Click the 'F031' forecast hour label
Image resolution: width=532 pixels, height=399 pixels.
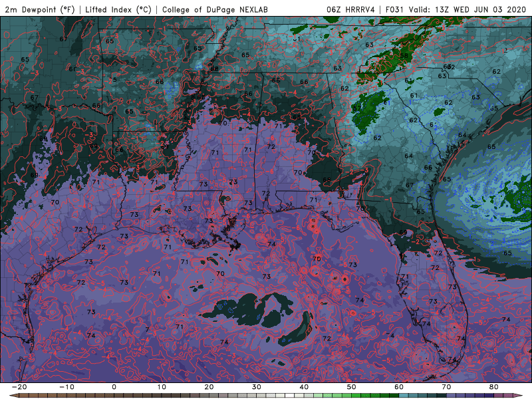[395, 9]
